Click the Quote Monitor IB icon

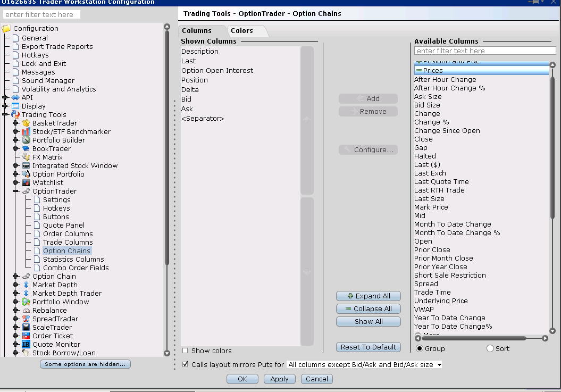click(x=26, y=344)
